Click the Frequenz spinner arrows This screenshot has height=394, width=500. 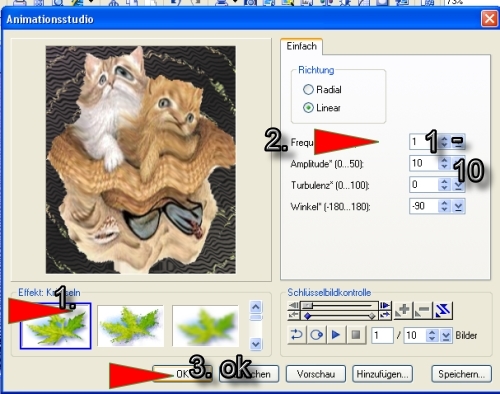pyautogui.click(x=444, y=142)
